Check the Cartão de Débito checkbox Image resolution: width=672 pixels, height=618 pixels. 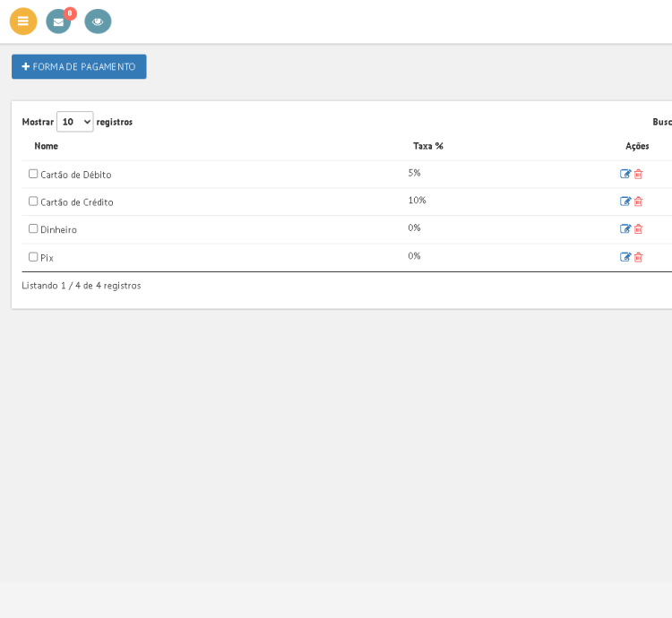[x=33, y=174]
